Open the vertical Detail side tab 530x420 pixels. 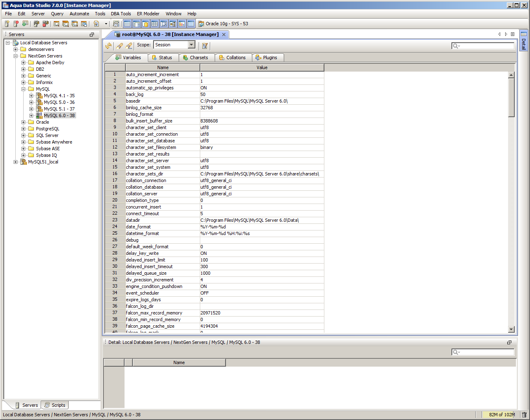pyautogui.click(x=524, y=41)
